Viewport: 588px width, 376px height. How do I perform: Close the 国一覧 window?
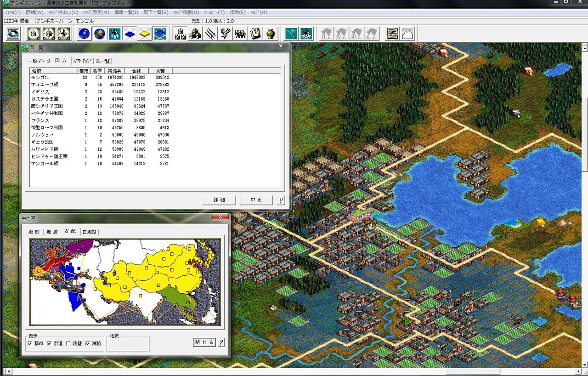click(280, 46)
